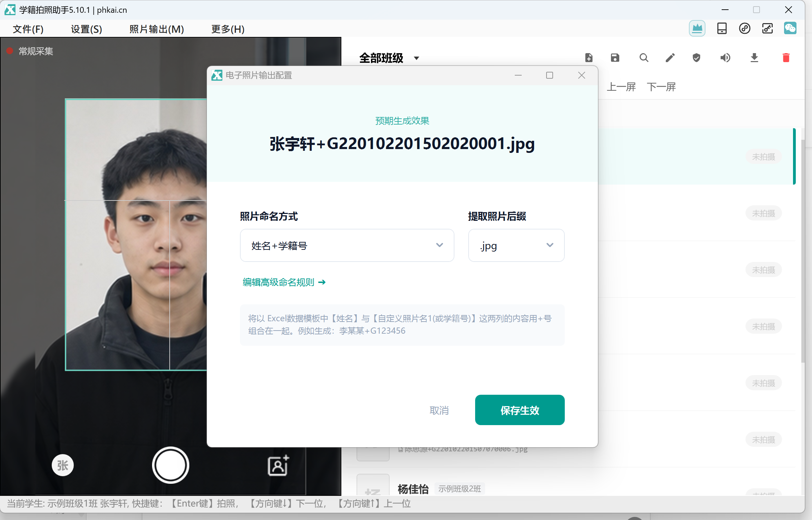The image size is (812, 520).
Task: Click the 张 student avatar circle
Action: [x=62, y=465]
